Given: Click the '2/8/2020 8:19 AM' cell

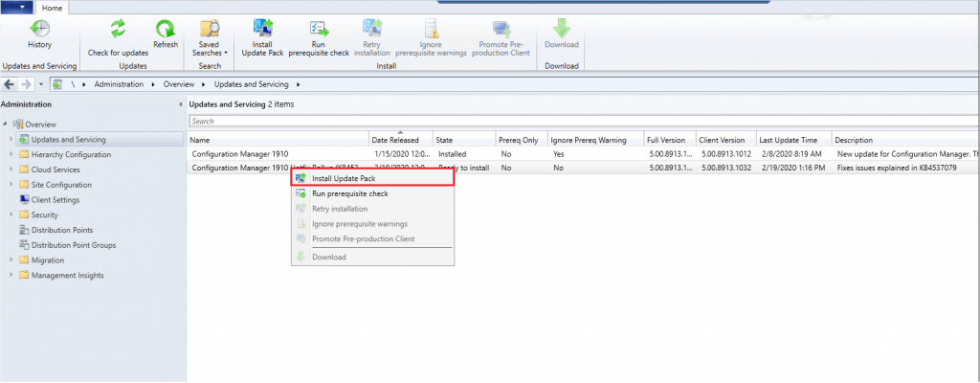Looking at the screenshot, I should [x=791, y=153].
